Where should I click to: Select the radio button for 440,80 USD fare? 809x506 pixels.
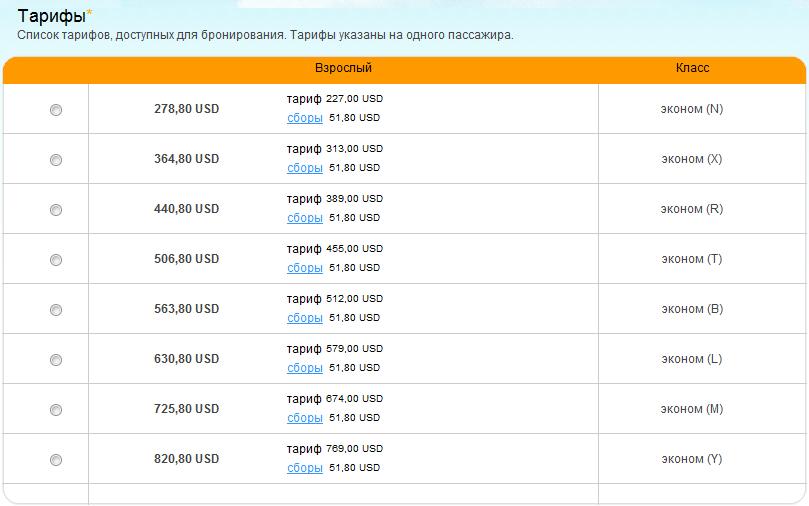coord(56,210)
